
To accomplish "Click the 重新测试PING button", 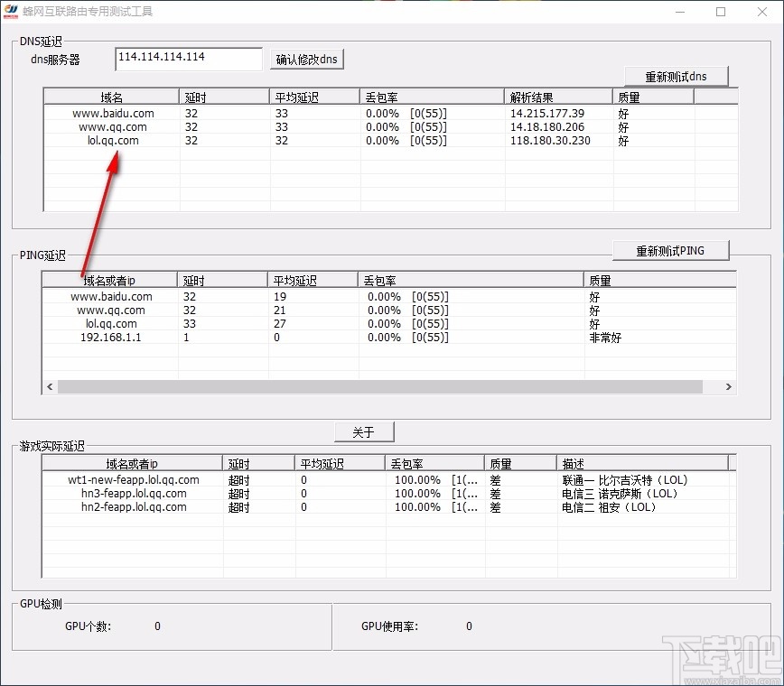I will coord(672,250).
